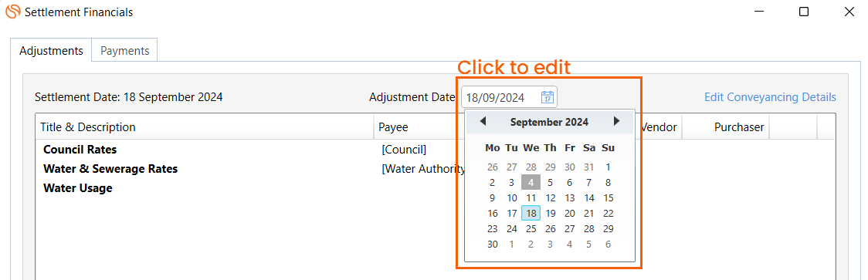Select the Adjustments tab

(51, 50)
